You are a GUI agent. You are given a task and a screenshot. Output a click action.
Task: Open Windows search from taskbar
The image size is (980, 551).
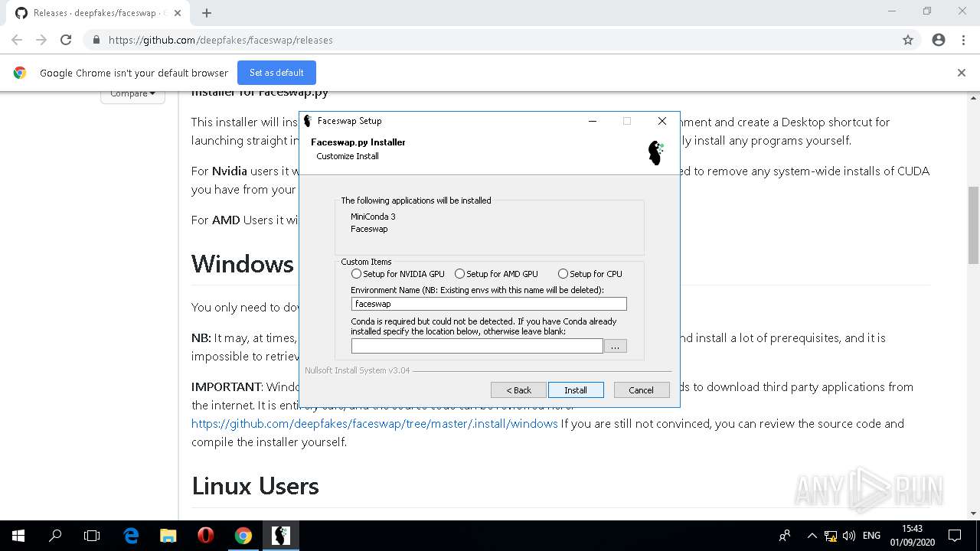tap(55, 536)
